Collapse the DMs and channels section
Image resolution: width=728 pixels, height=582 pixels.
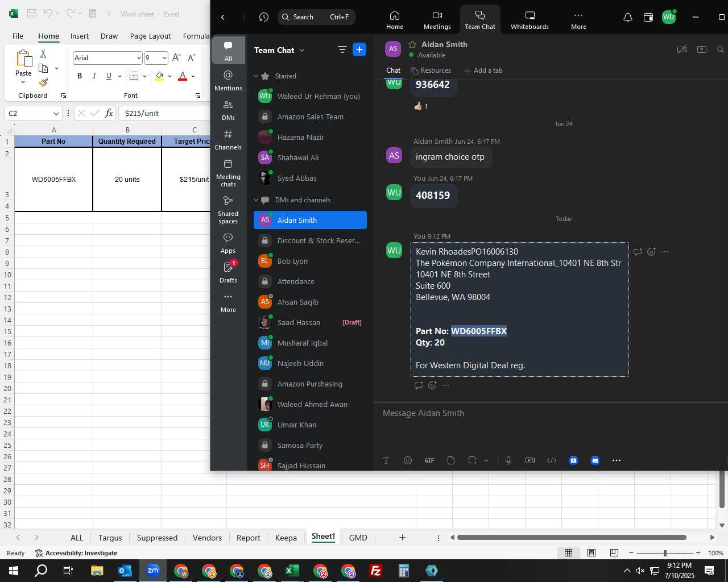pos(256,200)
